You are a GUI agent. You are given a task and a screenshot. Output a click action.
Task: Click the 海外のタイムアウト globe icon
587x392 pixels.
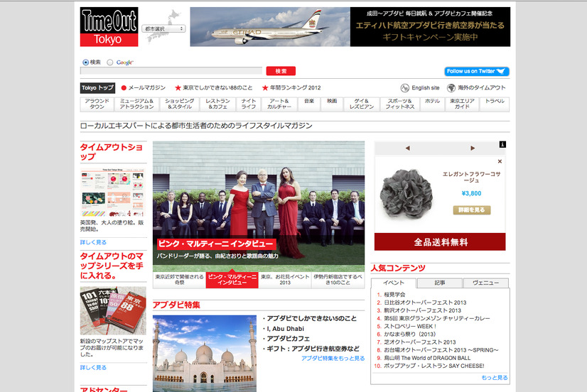click(x=451, y=88)
